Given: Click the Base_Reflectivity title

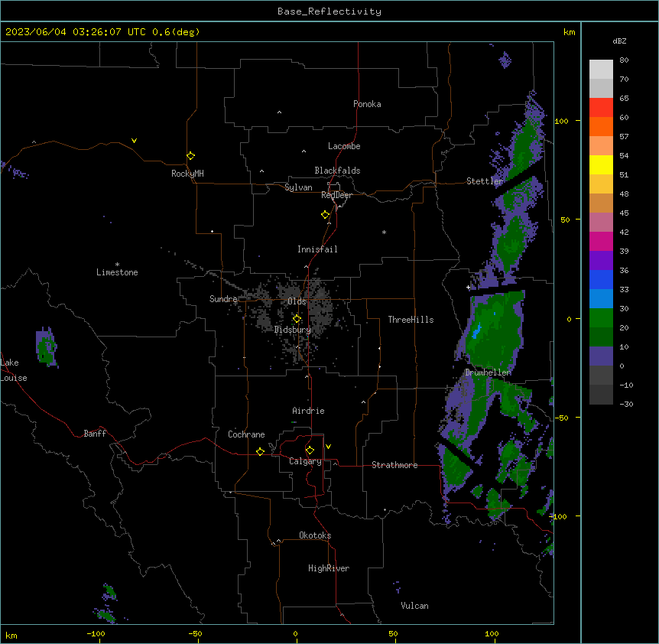Looking at the screenshot, I should coord(329,11).
